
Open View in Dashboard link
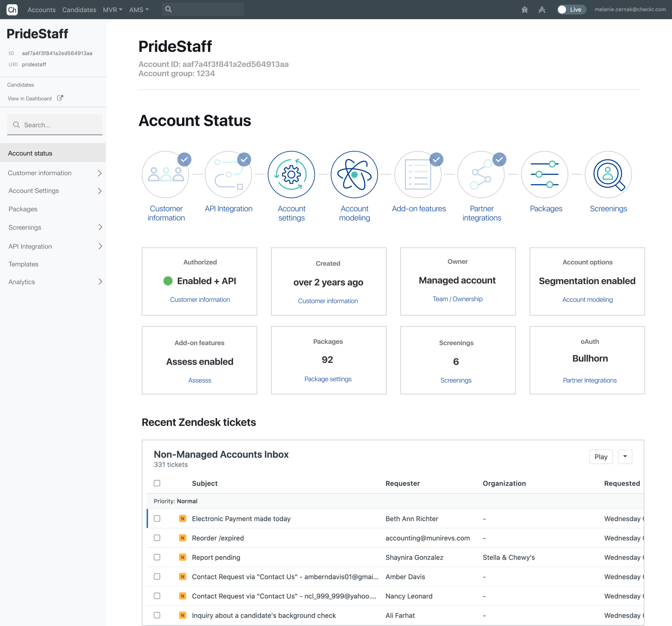point(30,98)
